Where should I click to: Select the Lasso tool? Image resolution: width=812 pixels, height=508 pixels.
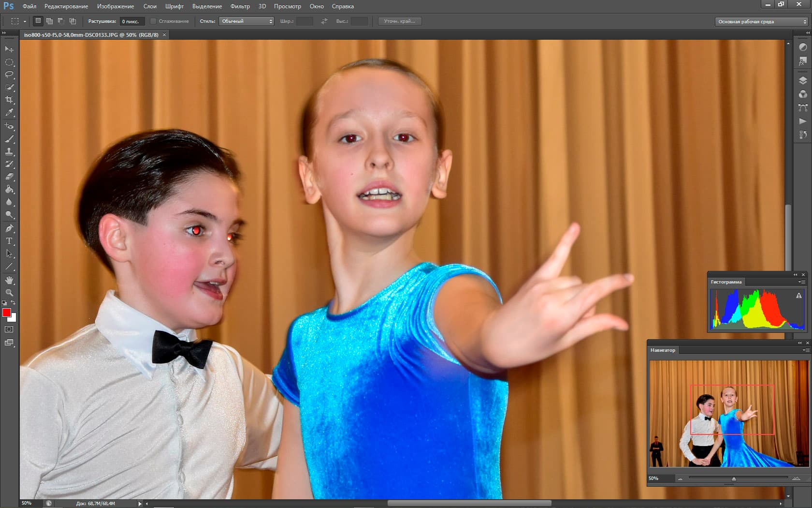click(9, 75)
